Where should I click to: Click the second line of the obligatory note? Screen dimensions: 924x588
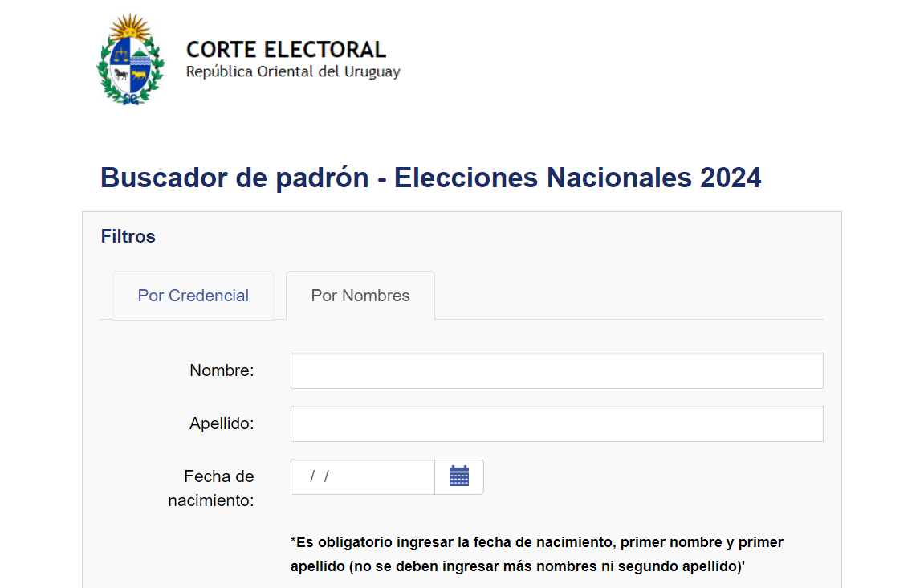518,567
